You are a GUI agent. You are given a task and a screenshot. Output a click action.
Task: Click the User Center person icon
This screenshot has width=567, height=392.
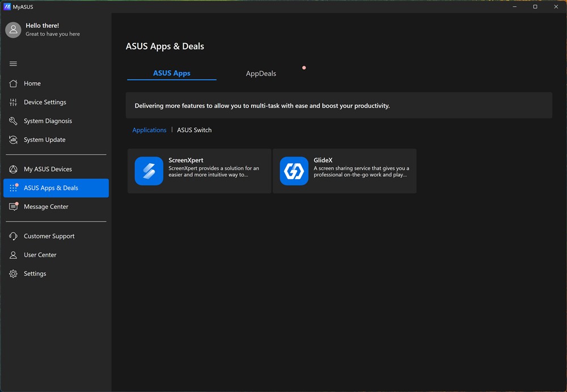tap(13, 255)
